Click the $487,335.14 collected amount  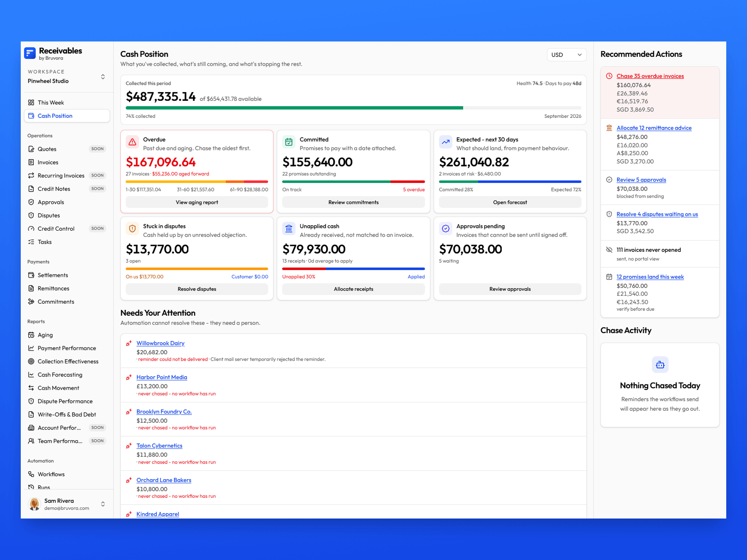pos(161,97)
